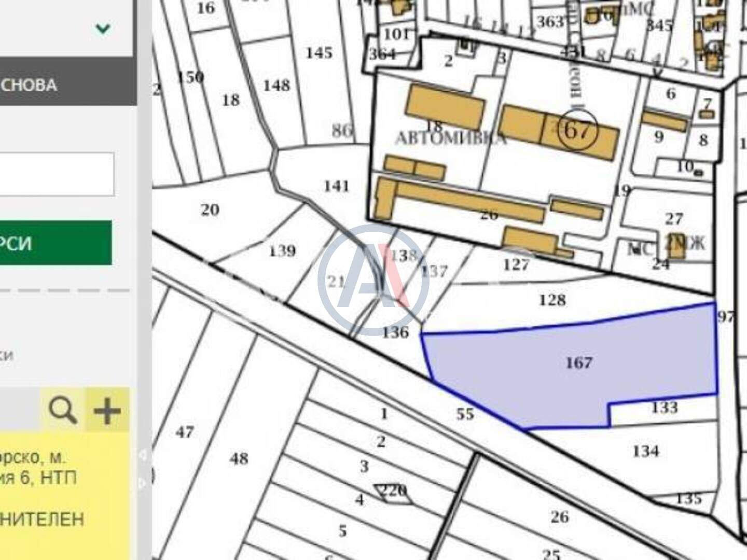747x560 pixels.
Task: Click parcel label 133 on the map
Action: [665, 407]
